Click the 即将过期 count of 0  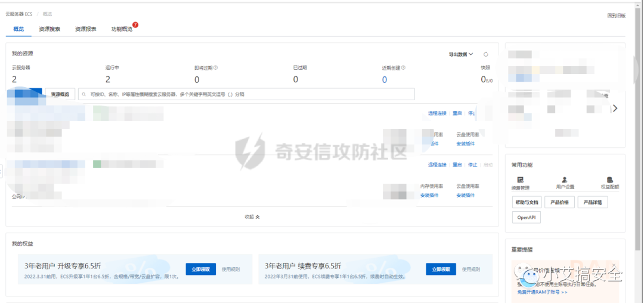pyautogui.click(x=197, y=80)
